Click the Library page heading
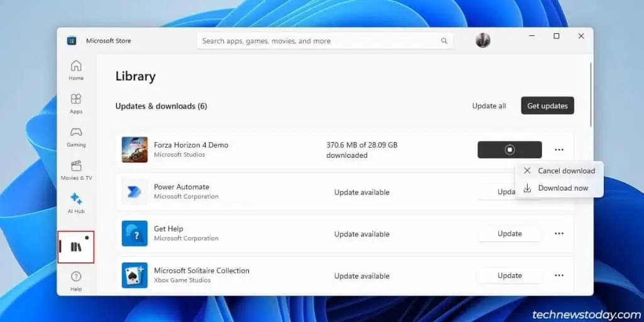644x322 pixels. click(136, 76)
